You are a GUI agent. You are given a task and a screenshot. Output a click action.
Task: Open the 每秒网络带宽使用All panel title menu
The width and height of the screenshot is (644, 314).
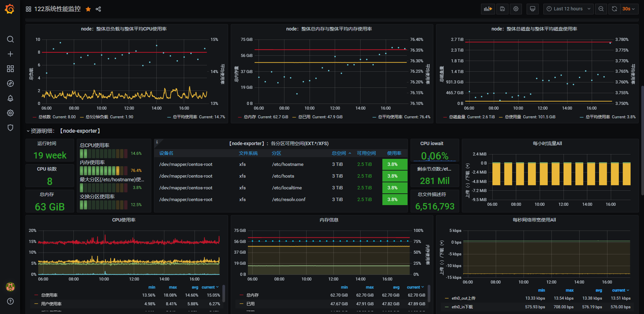[534, 220]
